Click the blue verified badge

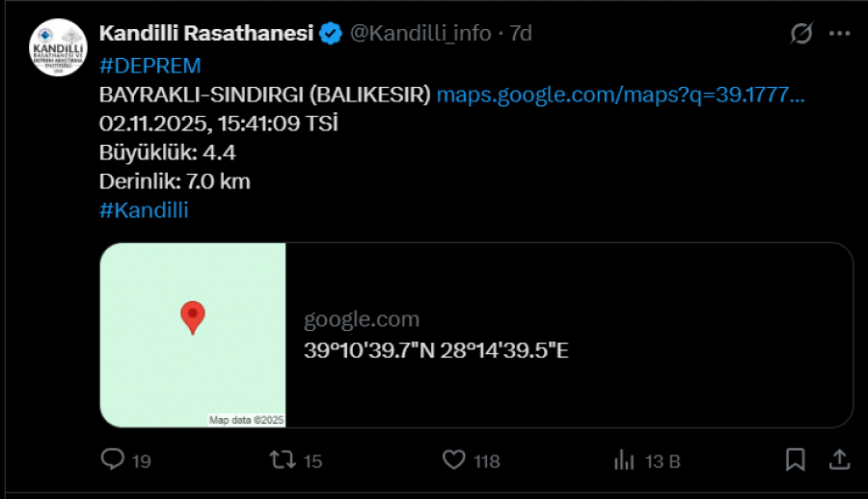tap(331, 34)
